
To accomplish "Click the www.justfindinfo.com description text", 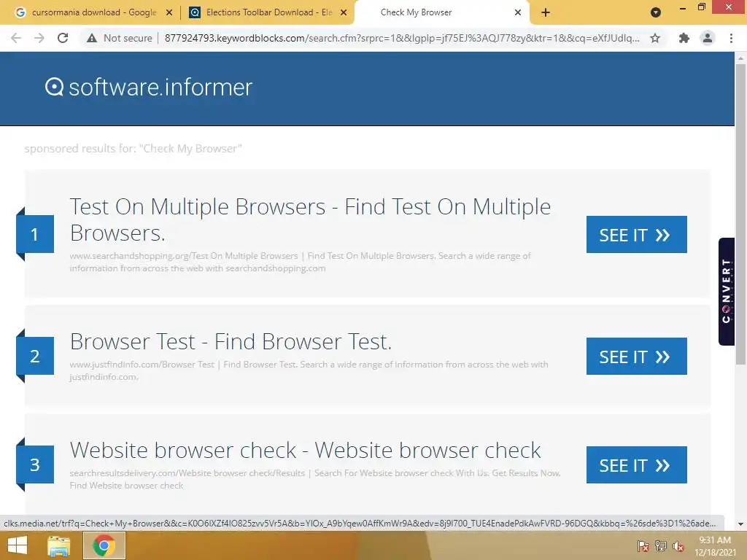I will coord(309,370).
